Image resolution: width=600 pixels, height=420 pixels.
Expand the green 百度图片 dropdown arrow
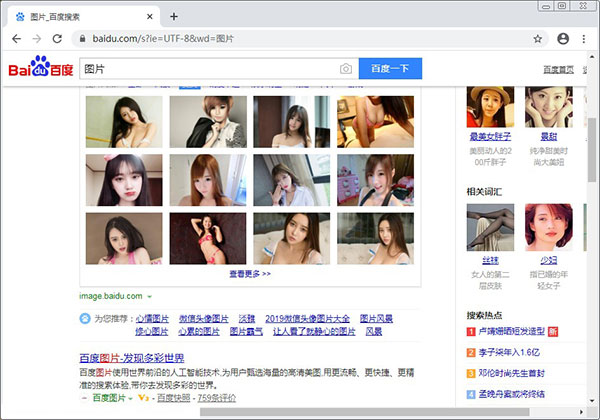click(x=130, y=399)
